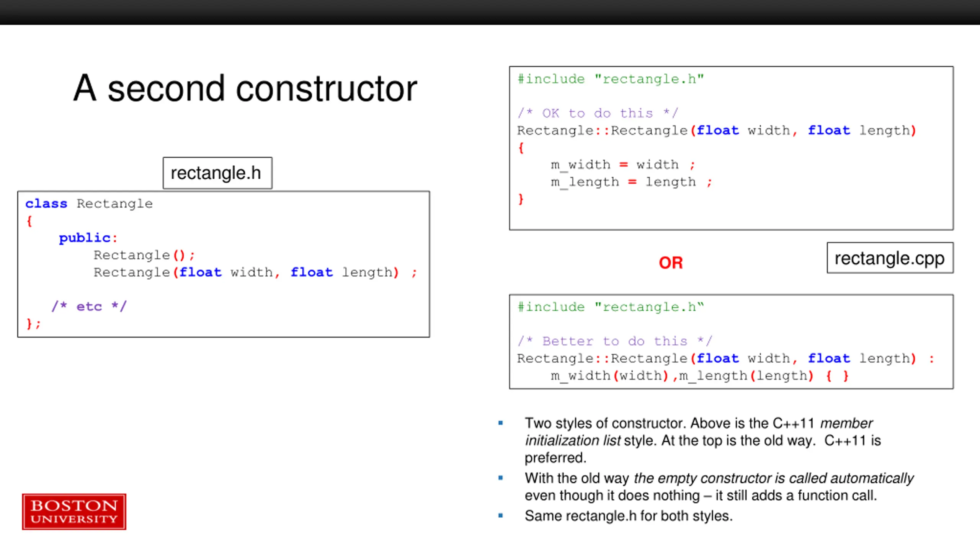
Task: Click the top #include "rectangle.h" line
Action: point(610,79)
